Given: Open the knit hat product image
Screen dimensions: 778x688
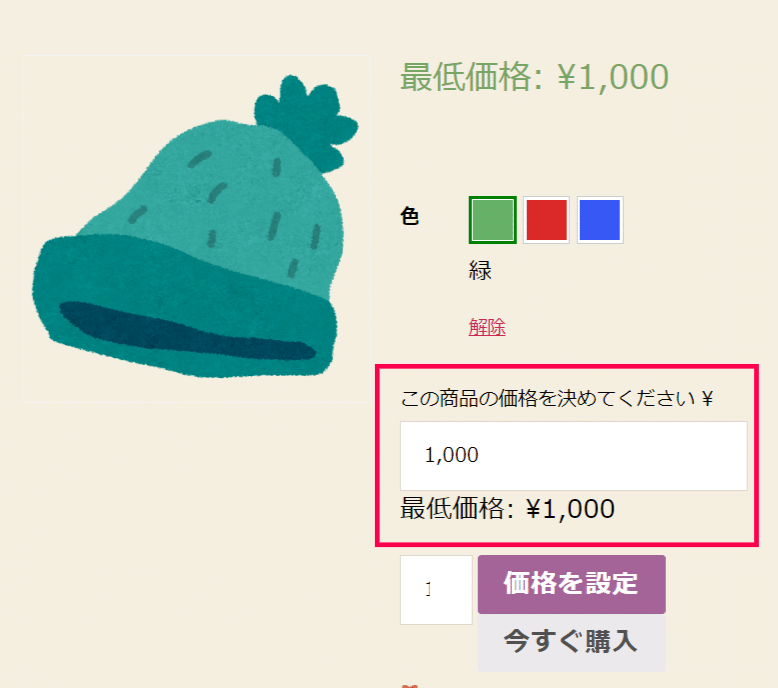Looking at the screenshot, I should pyautogui.click(x=196, y=228).
